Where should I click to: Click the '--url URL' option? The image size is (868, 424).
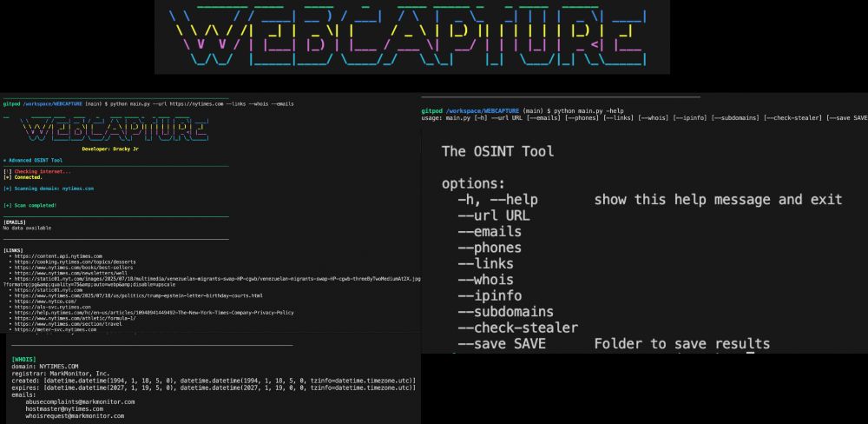(494, 215)
